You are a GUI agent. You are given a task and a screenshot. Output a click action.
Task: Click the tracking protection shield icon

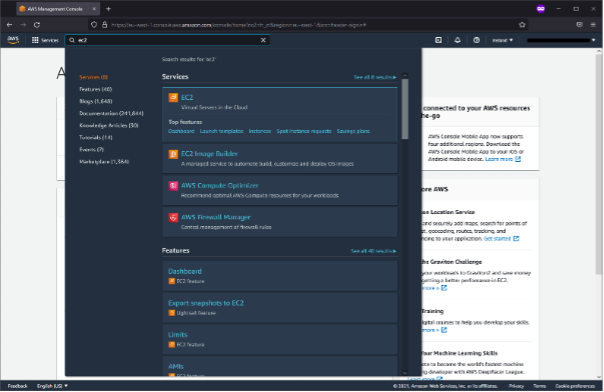(x=94, y=25)
